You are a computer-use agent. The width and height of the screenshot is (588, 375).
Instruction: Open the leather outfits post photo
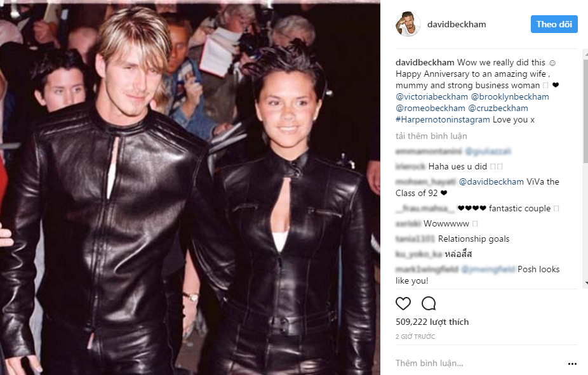click(x=190, y=187)
